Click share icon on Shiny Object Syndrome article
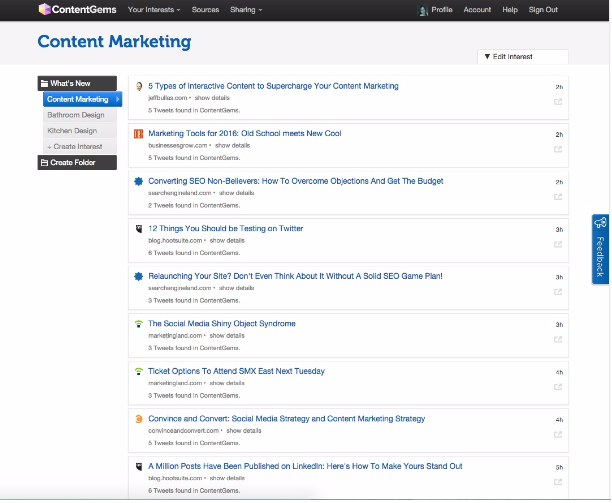 tap(558, 340)
